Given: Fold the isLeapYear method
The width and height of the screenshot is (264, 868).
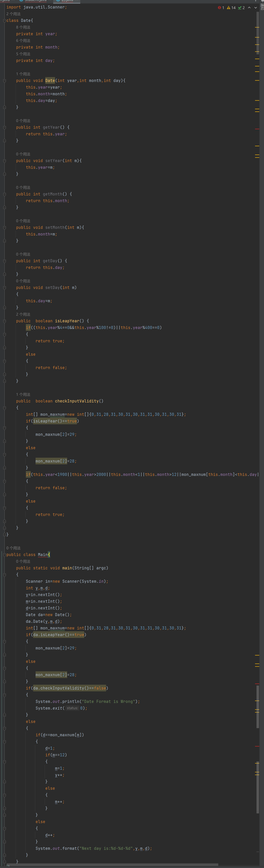Looking at the screenshot, I should [4, 321].
